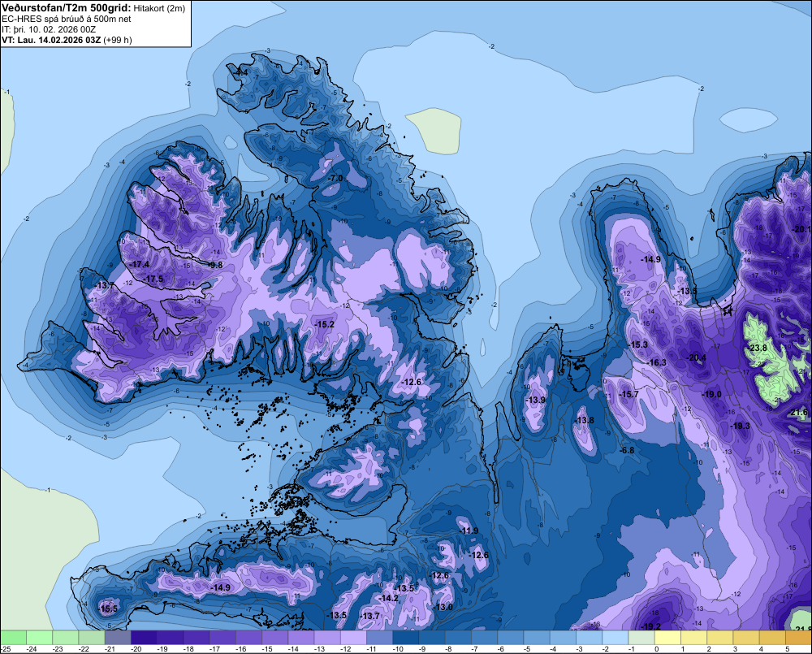The image size is (812, 654).
Task: Click the '-21.6' temperature label
Action: coord(798,413)
